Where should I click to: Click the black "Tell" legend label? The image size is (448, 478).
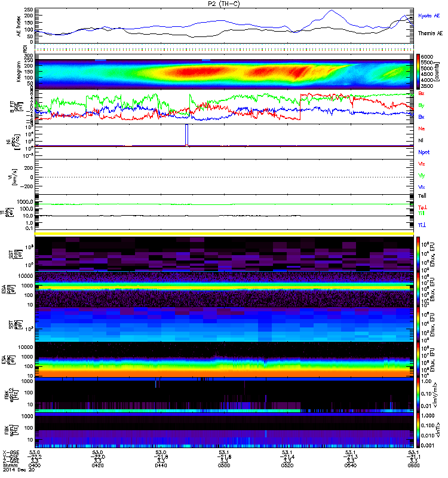tap(422, 196)
